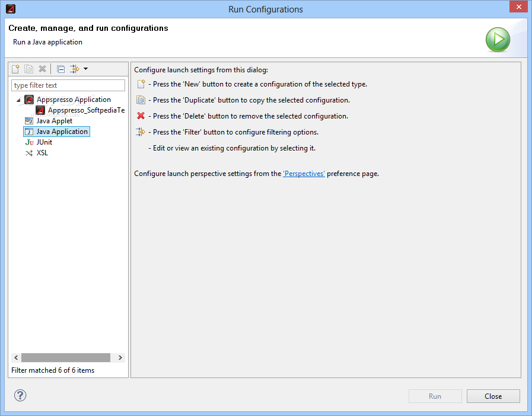Click the Delete configuration toolbar icon
This screenshot has height=416, width=532.
42,69
